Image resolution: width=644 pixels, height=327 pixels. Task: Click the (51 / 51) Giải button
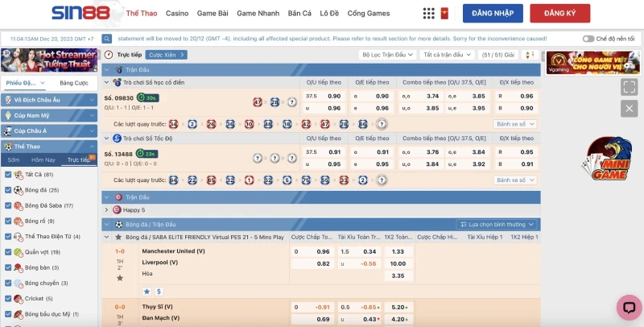click(497, 55)
